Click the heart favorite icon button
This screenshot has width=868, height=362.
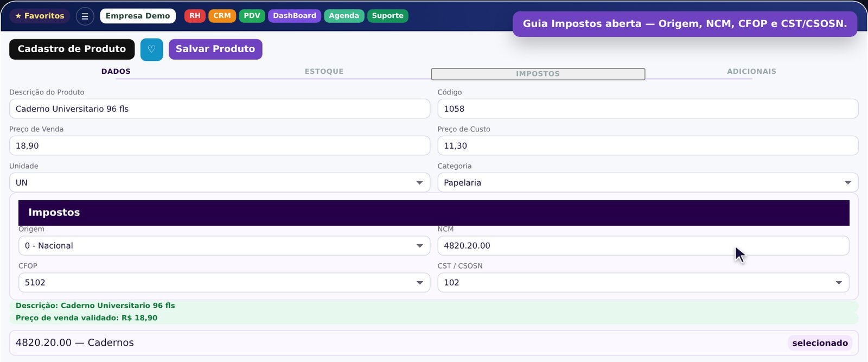click(151, 49)
